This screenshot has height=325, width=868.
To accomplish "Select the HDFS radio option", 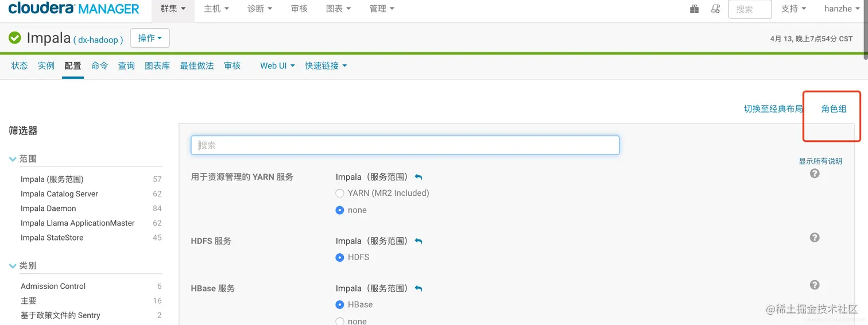I will (x=340, y=257).
